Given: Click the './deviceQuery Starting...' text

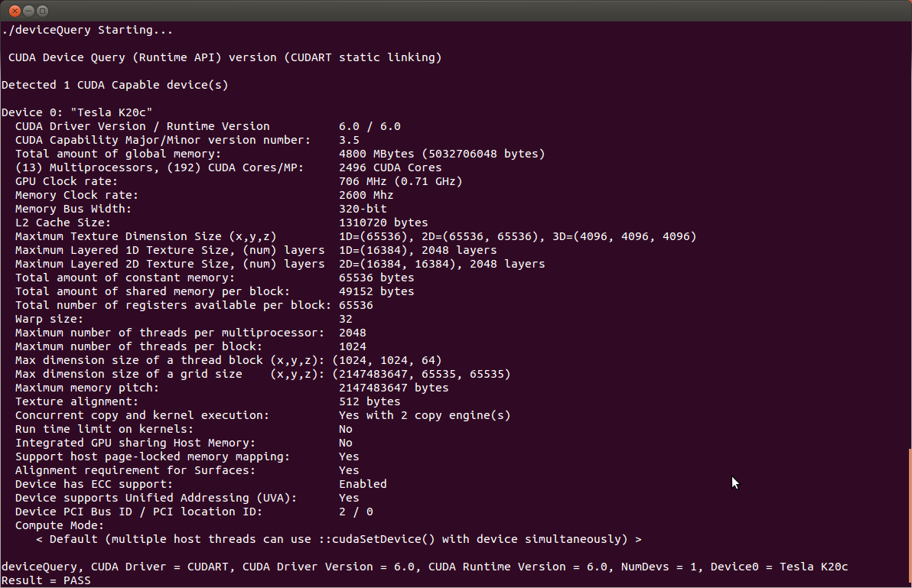Looking at the screenshot, I should point(86,29).
